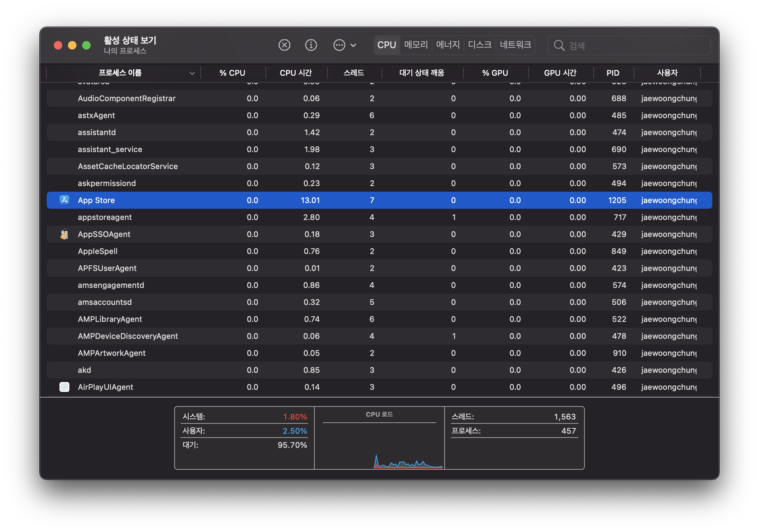The image size is (759, 532).
Task: Toggle sort arrow on process name column
Action: click(x=192, y=73)
